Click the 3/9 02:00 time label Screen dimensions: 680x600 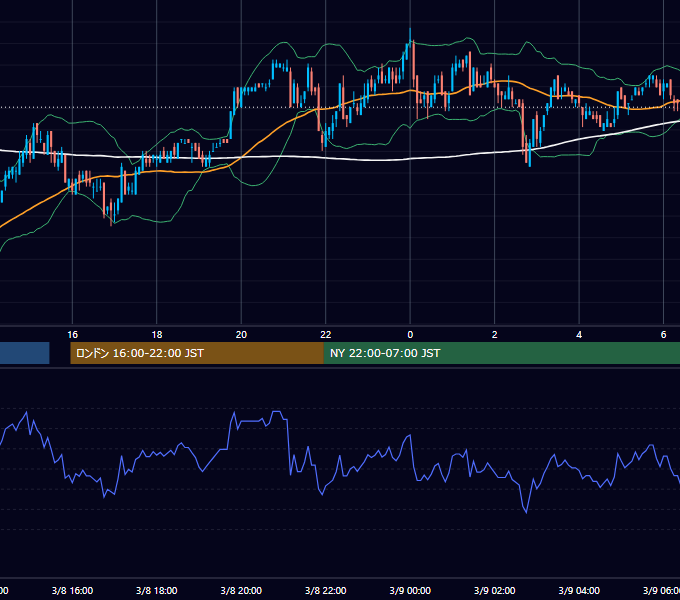point(494,590)
